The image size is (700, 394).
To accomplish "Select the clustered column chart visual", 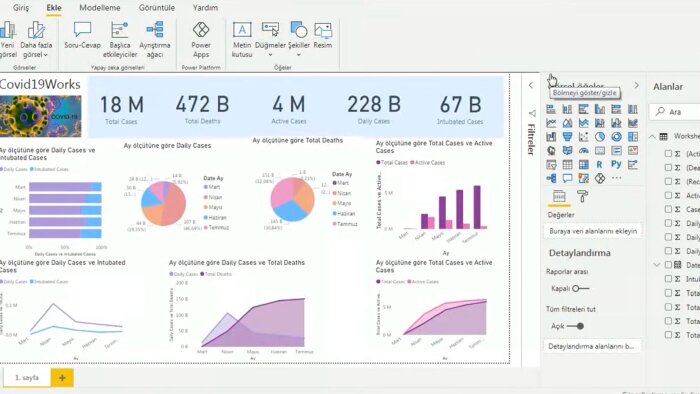I will click(x=600, y=109).
